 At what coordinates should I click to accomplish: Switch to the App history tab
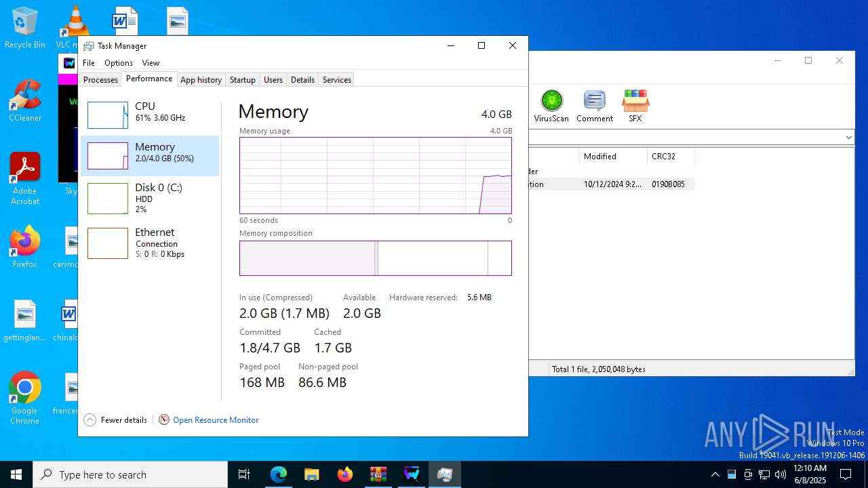(x=201, y=80)
